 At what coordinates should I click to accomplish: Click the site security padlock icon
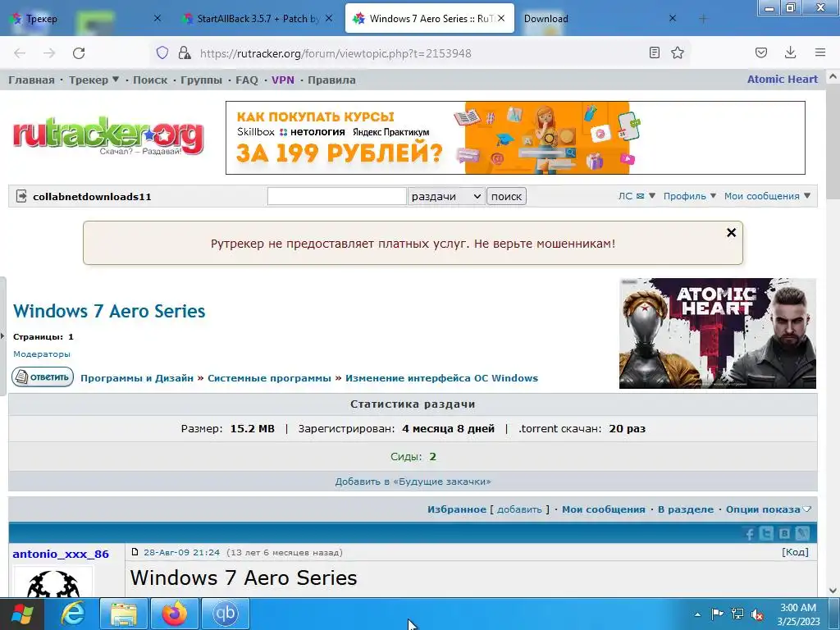pyautogui.click(x=185, y=52)
